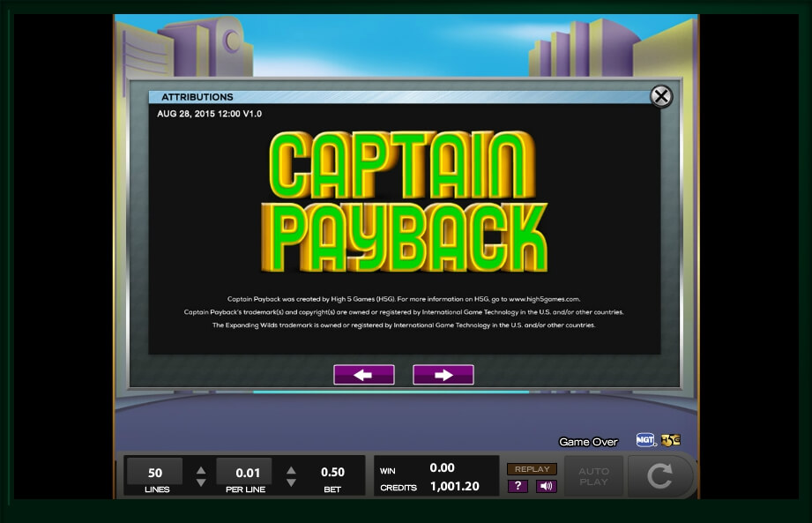Click the win value 0.00
This screenshot has height=523, width=812.
[442, 467]
